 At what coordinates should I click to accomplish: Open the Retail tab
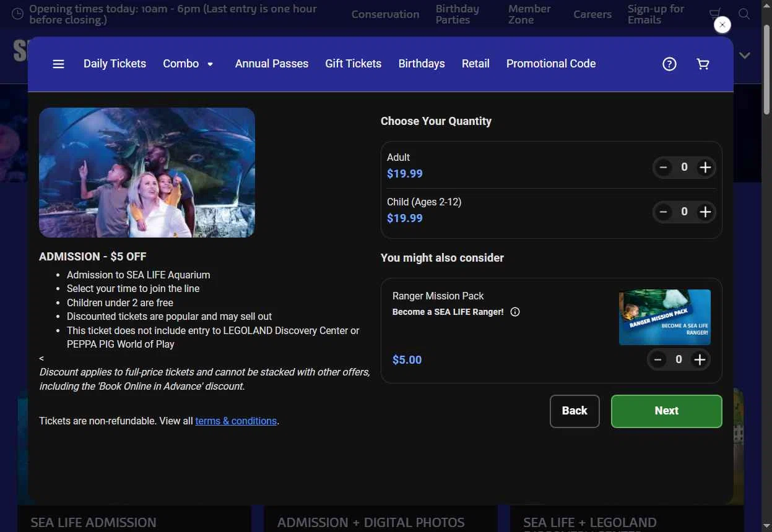point(475,64)
